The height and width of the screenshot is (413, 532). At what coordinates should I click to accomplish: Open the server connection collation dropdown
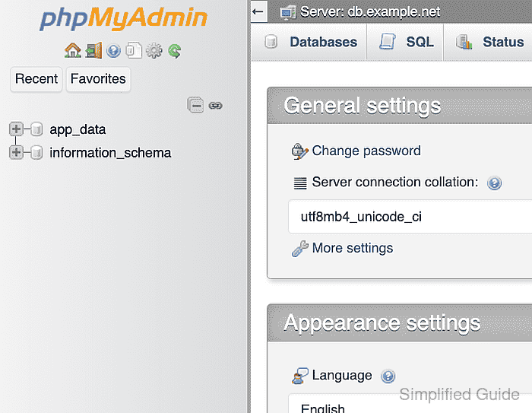410,217
